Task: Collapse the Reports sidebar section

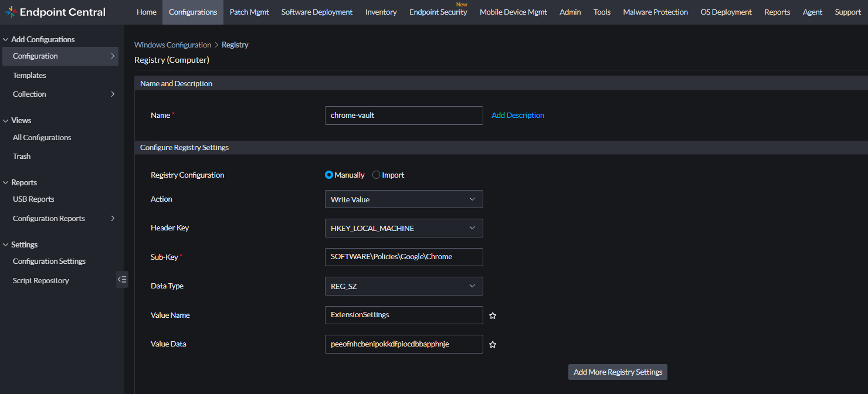Action: [x=6, y=182]
